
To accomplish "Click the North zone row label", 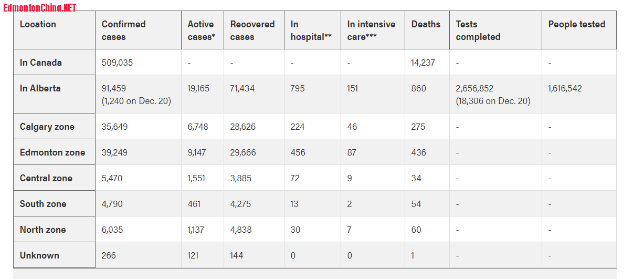I will (43, 230).
